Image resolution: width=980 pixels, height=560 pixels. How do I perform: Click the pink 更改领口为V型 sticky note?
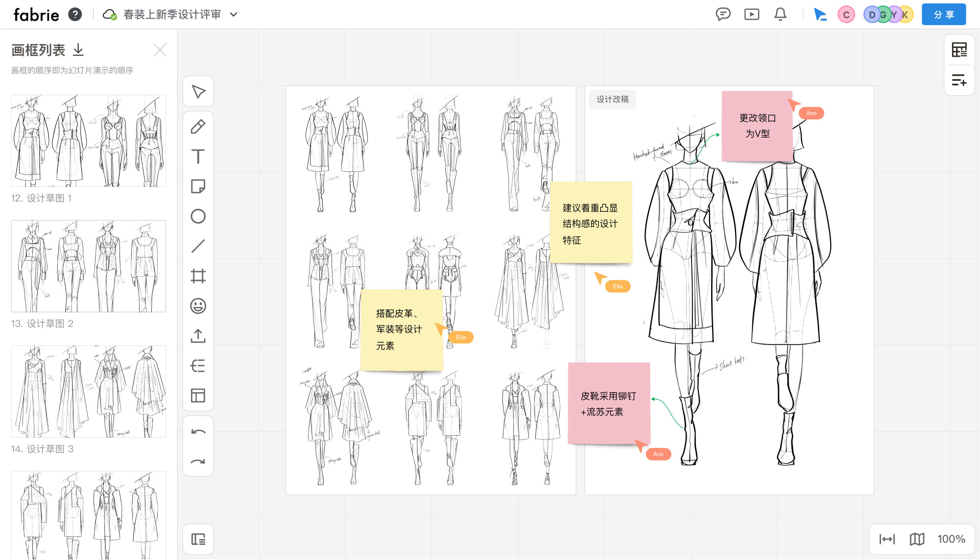(757, 126)
